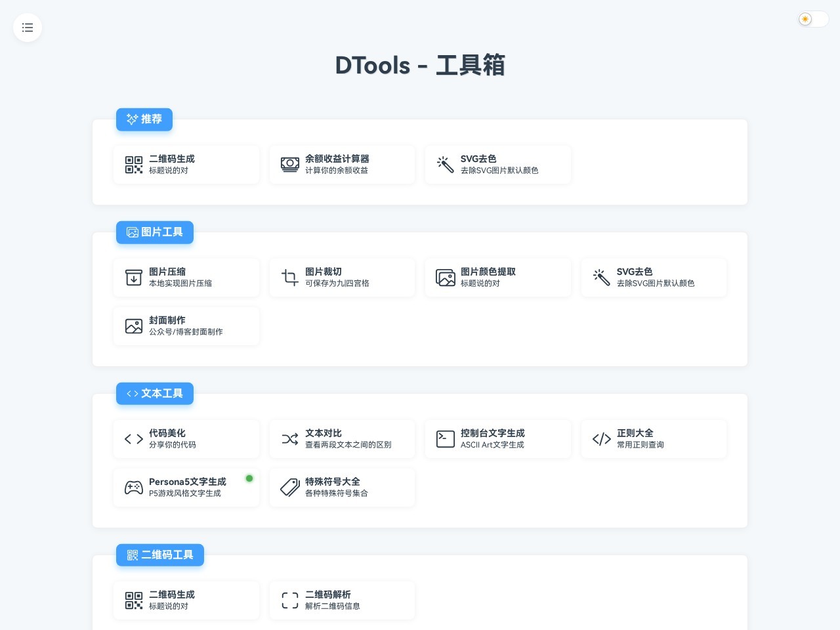Click the 图片颜色提取 images icon
The height and width of the screenshot is (630, 840).
(x=446, y=278)
